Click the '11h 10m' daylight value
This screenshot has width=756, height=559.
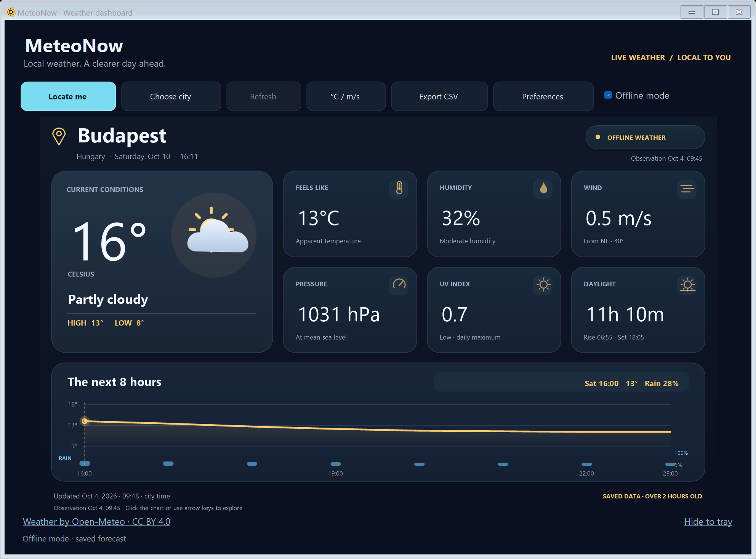625,315
